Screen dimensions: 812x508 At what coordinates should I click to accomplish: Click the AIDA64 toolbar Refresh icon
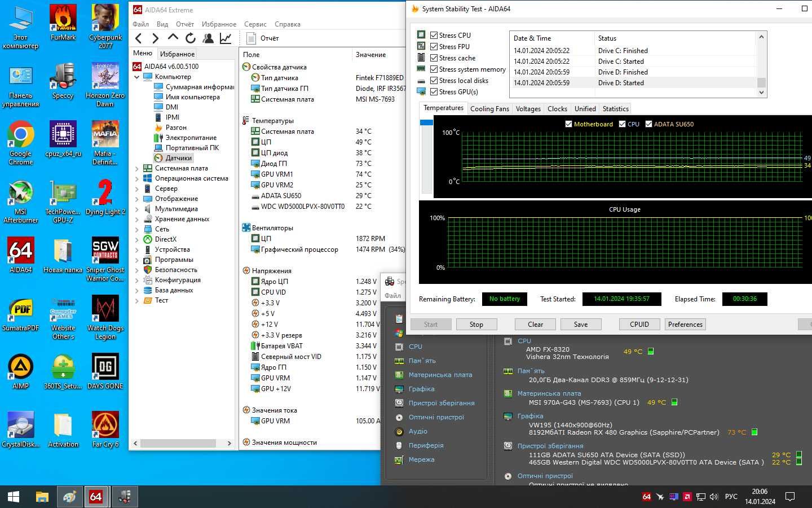[191, 38]
